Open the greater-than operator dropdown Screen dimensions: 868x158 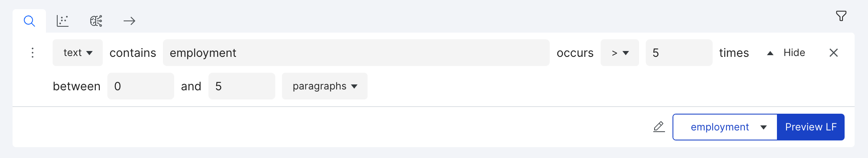620,53
